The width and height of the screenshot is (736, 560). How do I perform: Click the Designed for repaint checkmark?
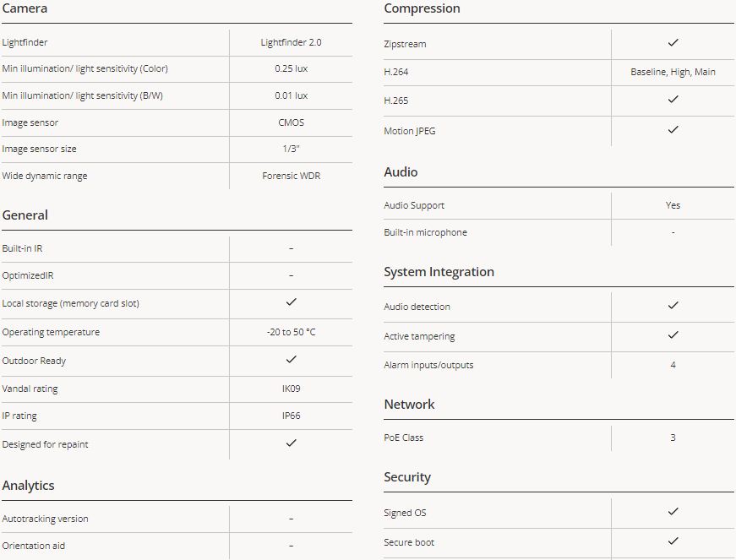291,443
